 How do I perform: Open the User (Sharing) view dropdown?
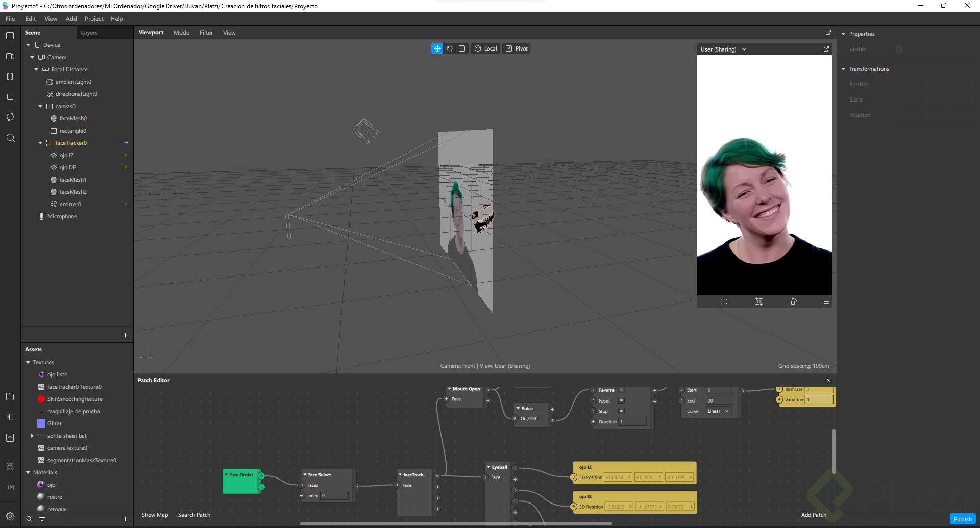tap(723, 49)
